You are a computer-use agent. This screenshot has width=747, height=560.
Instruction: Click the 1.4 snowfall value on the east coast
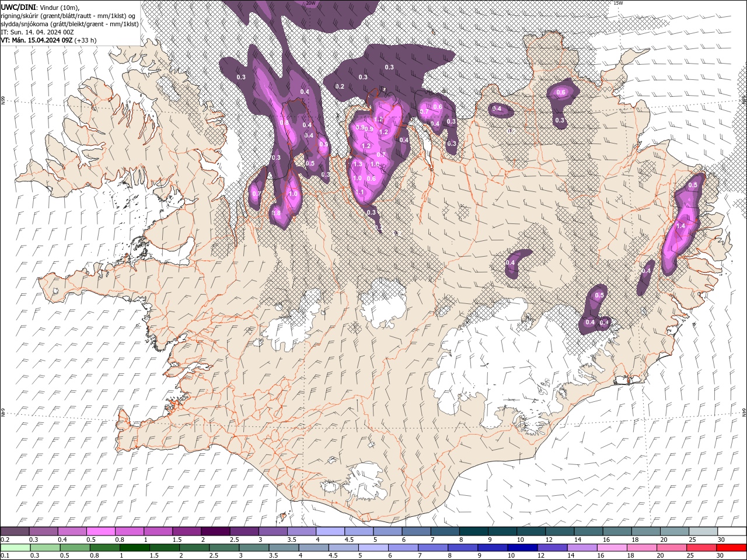(x=680, y=226)
